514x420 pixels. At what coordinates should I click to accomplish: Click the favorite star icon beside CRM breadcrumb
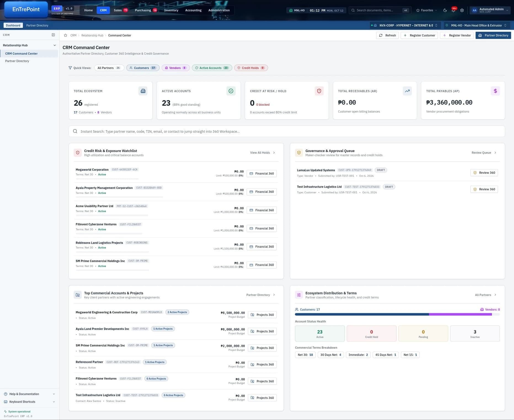tap(65, 35)
